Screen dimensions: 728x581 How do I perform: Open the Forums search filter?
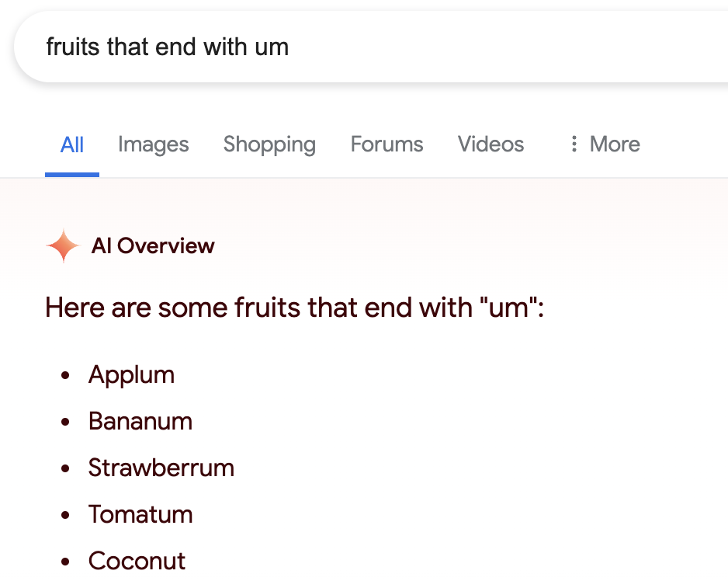(387, 144)
